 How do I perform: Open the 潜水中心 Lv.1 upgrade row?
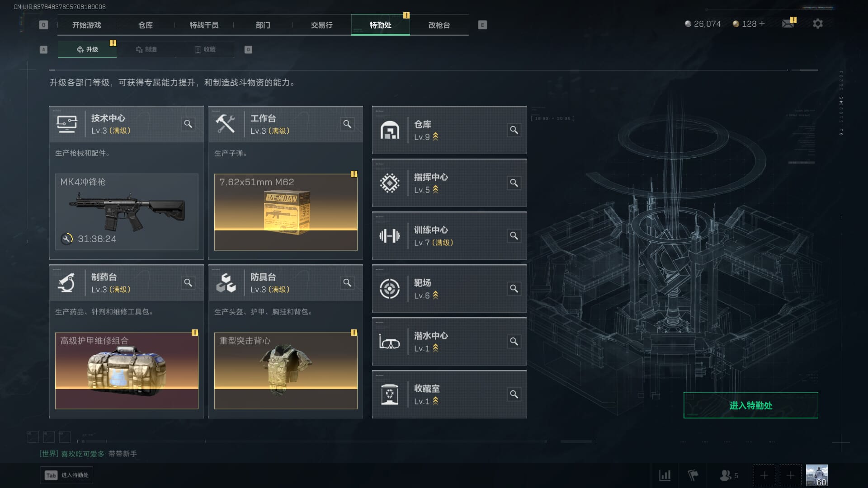[449, 342]
